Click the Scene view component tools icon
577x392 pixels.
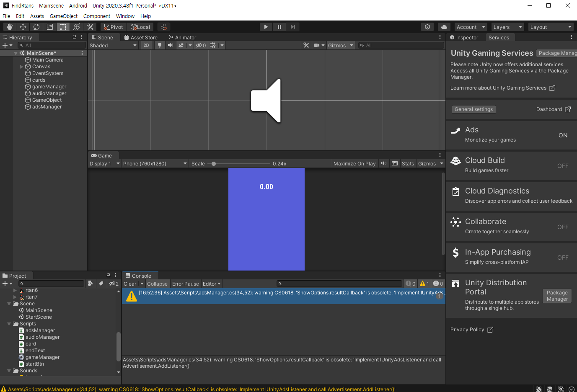[x=306, y=45]
